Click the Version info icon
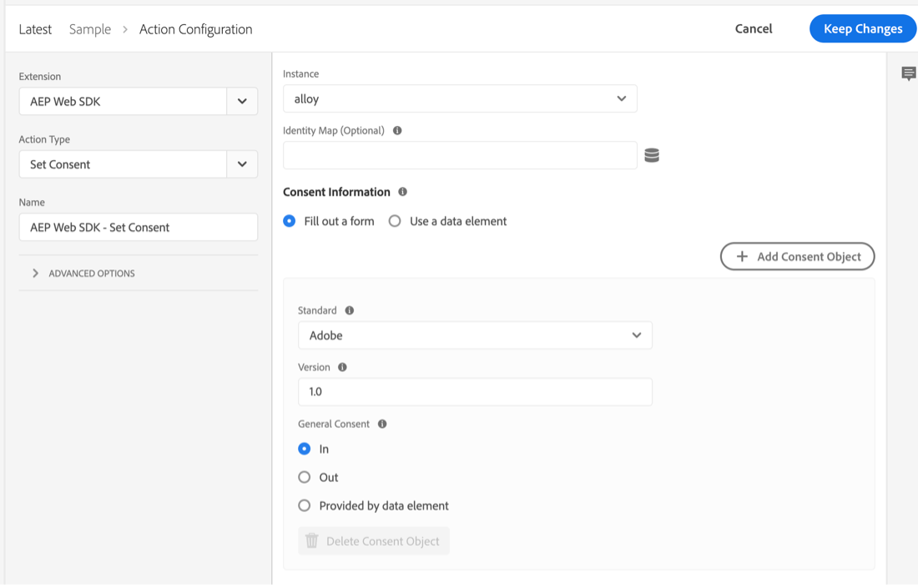The width and height of the screenshot is (918, 588). click(342, 367)
